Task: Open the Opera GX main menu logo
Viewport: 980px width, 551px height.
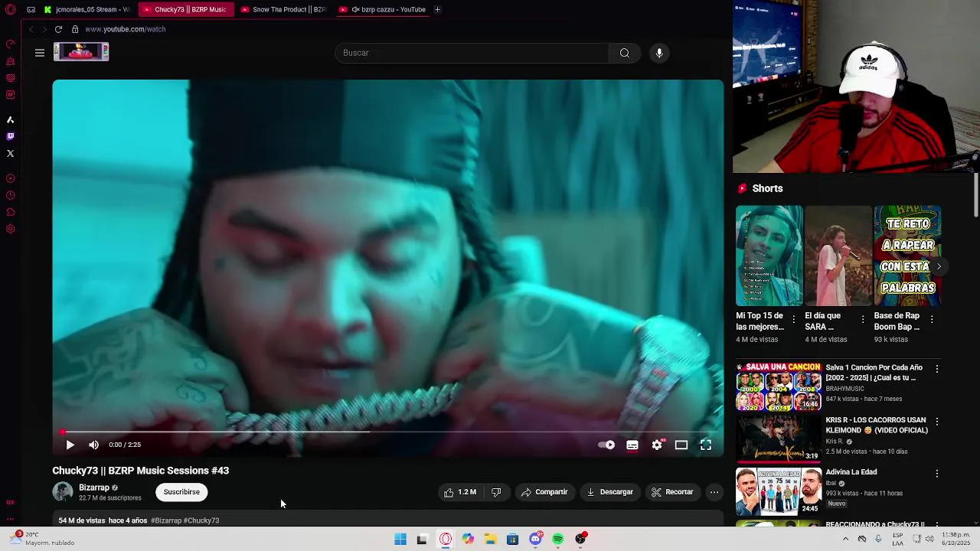Action: tap(10, 9)
